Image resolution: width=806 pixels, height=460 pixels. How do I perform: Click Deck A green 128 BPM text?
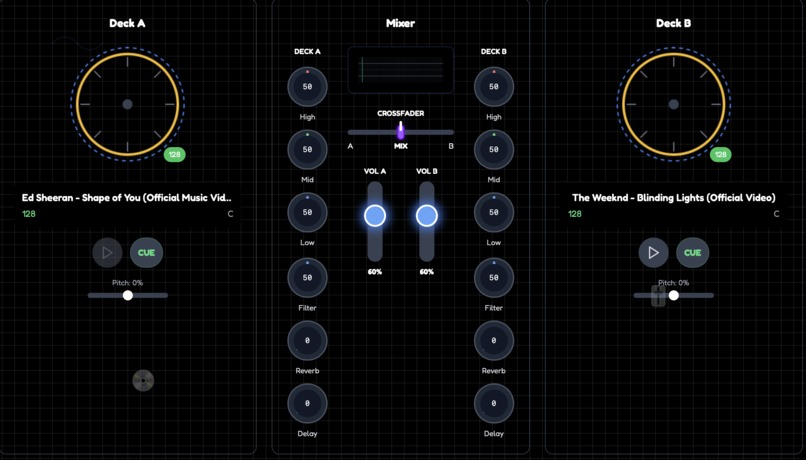click(x=29, y=214)
